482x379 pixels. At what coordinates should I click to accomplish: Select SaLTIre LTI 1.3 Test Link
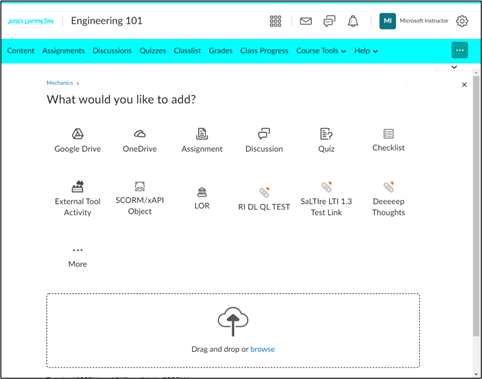326,199
